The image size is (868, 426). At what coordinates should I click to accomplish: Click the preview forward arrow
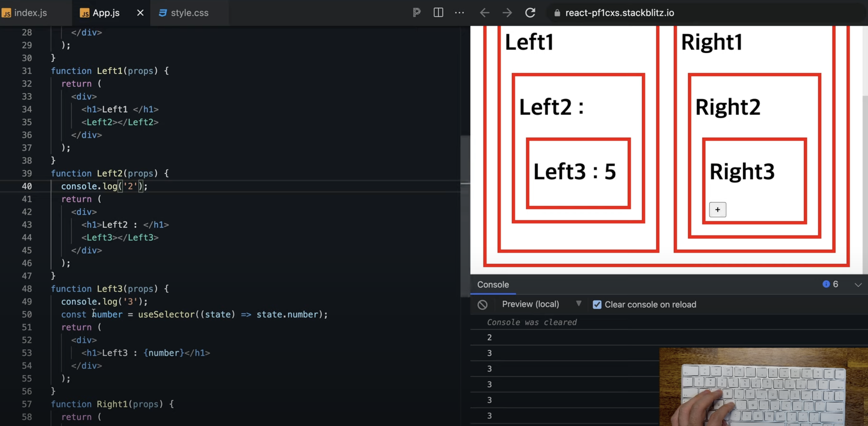pos(507,13)
